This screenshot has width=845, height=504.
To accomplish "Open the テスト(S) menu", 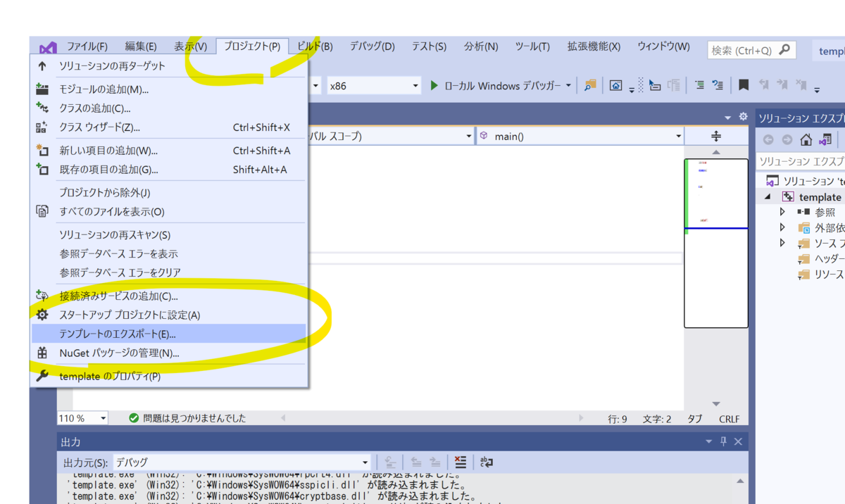I will [x=430, y=46].
